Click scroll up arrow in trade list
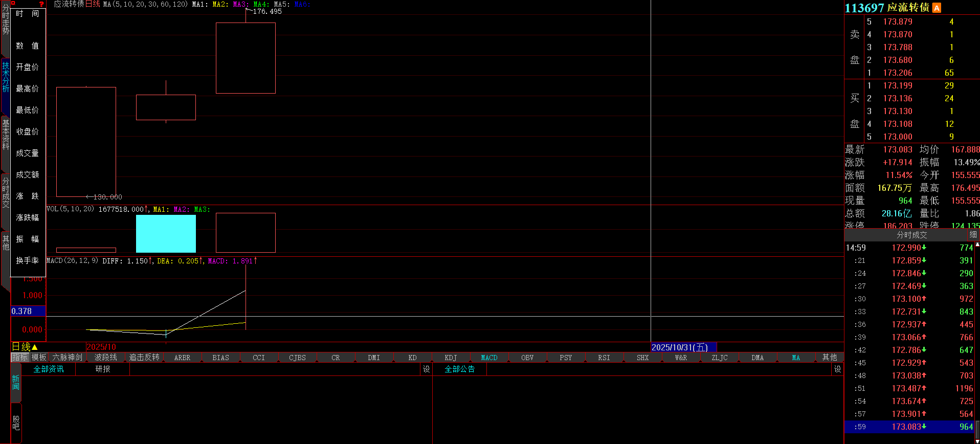This screenshot has width=980, height=444. [x=977, y=245]
